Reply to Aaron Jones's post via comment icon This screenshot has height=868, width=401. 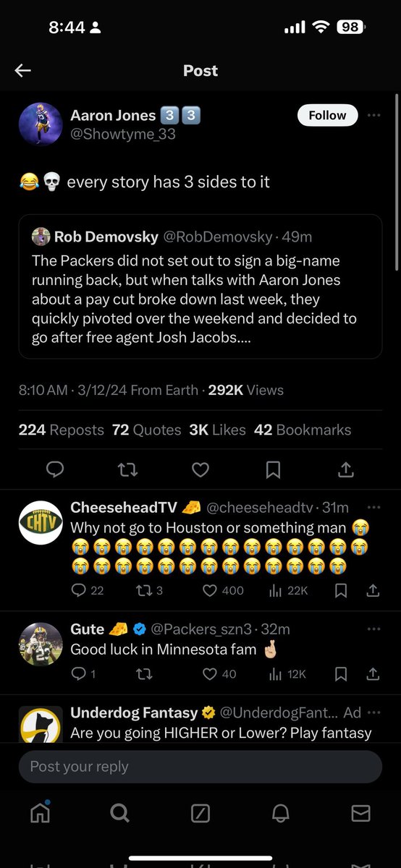[55, 470]
